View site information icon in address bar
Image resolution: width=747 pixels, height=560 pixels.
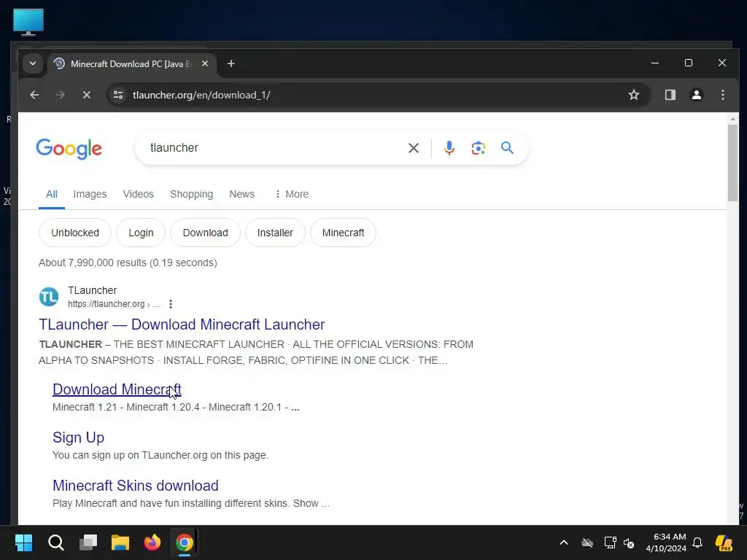(118, 95)
